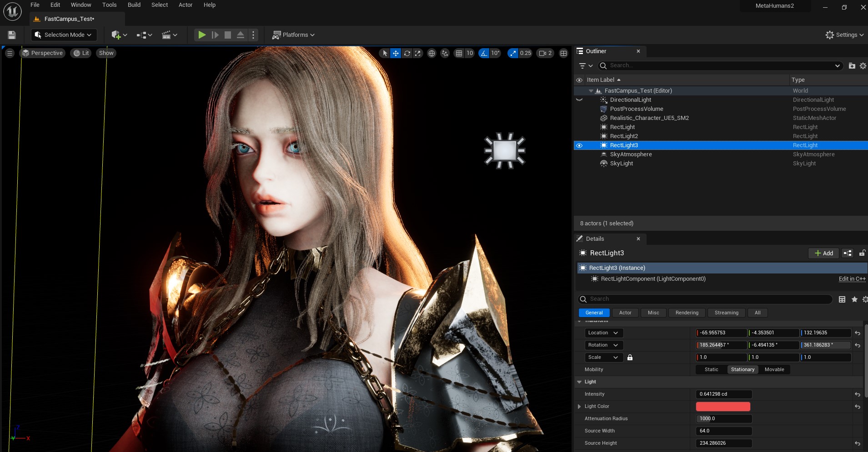Open the Lit view mode dropdown
Screen dimensions: 868x452
coord(81,53)
